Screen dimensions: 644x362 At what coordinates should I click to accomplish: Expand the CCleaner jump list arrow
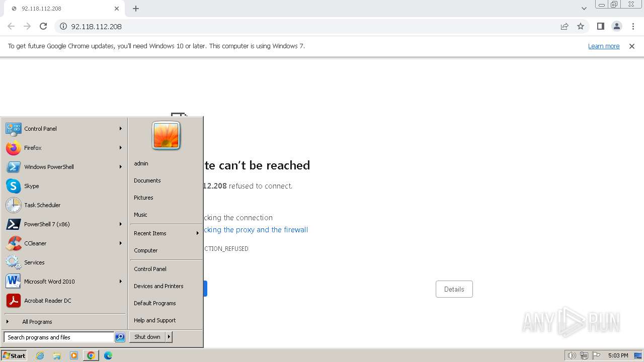(121, 243)
